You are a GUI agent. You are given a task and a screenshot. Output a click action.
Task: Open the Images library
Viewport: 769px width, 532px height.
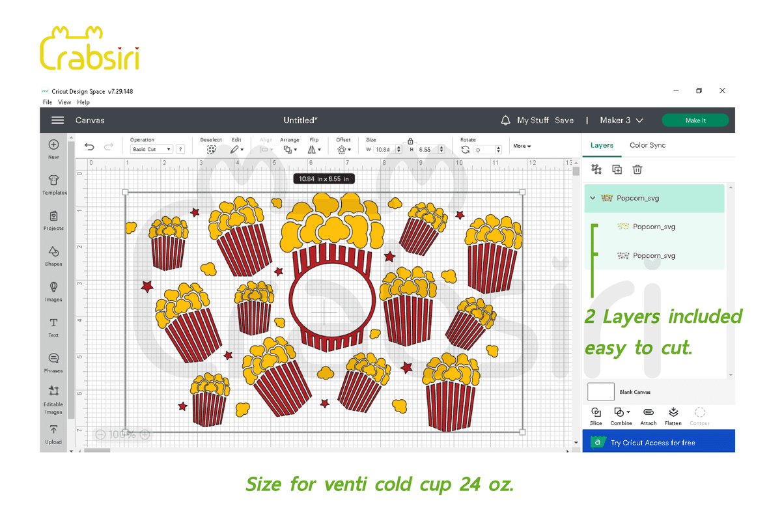53,288
